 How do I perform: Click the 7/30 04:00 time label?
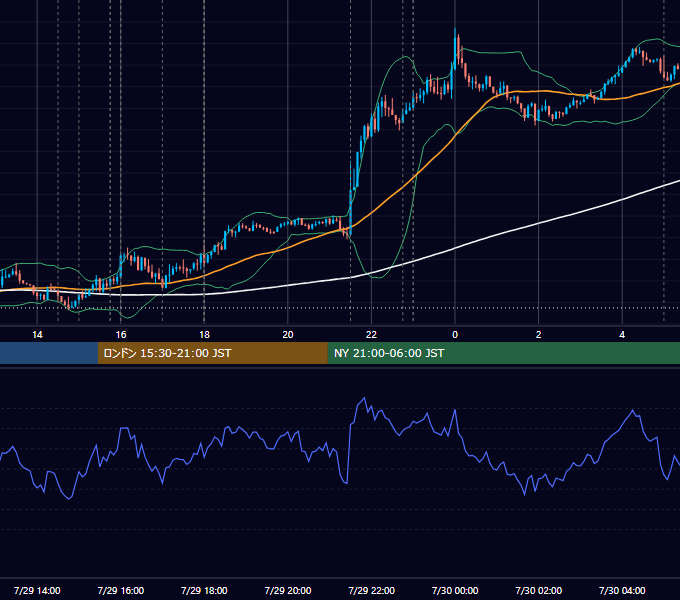point(622,590)
